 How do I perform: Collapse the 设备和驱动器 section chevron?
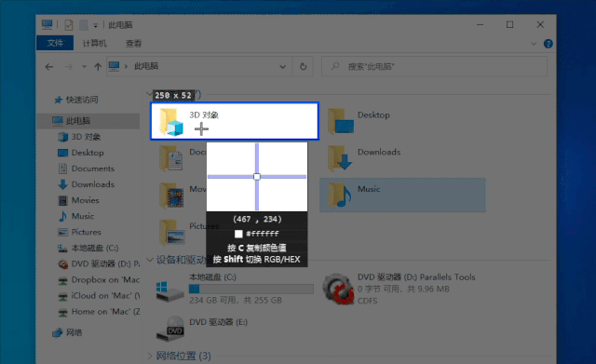tap(150, 260)
